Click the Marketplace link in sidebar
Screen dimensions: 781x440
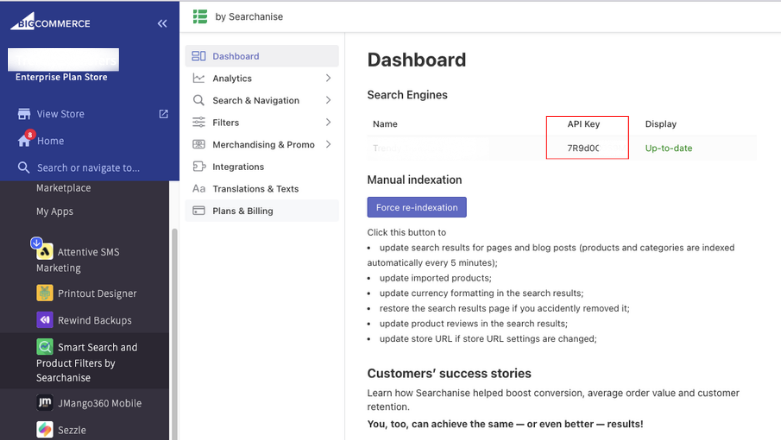[63, 188]
